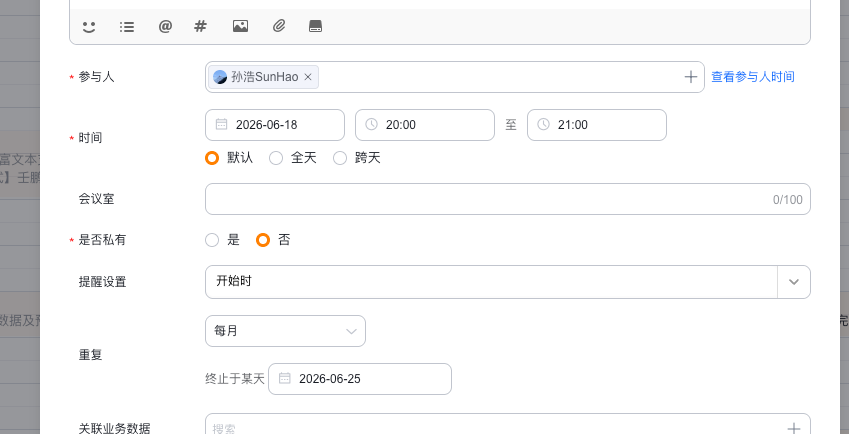Click calendar icon in the 2026-06-18 field

[x=221, y=124]
